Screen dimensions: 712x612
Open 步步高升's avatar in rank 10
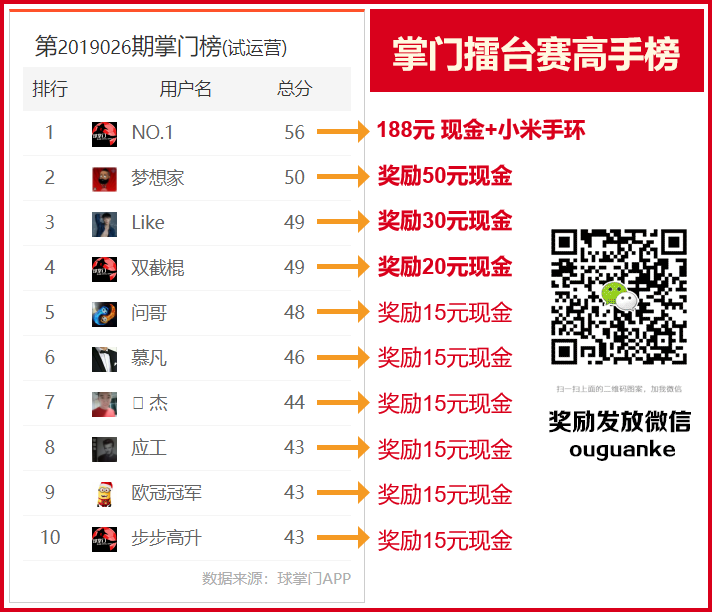[104, 539]
